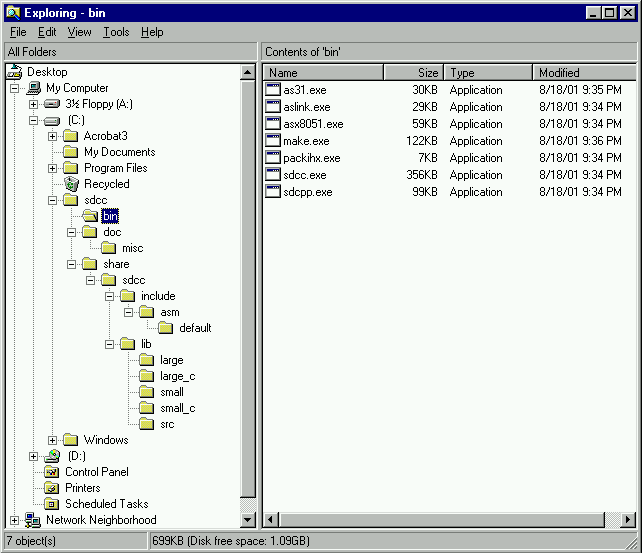This screenshot has width=642, height=553.
Task: Expand the Windows folder node
Action: (52, 440)
